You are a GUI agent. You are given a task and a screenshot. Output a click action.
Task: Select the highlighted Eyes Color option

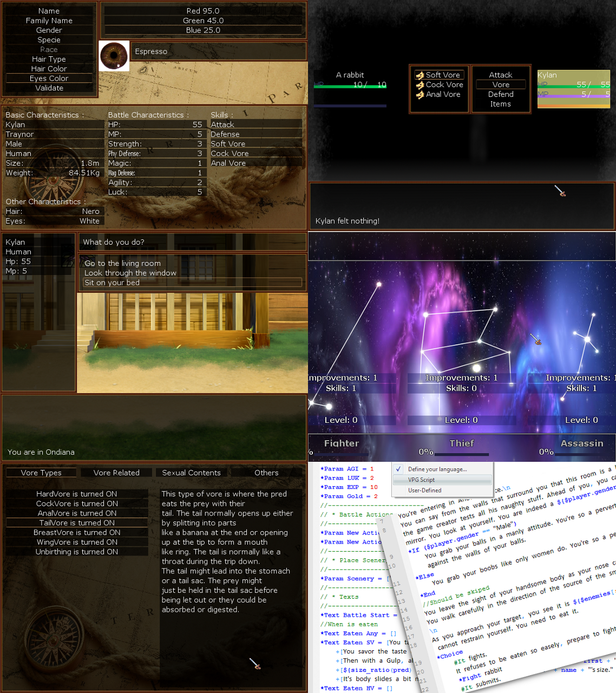pos(49,79)
